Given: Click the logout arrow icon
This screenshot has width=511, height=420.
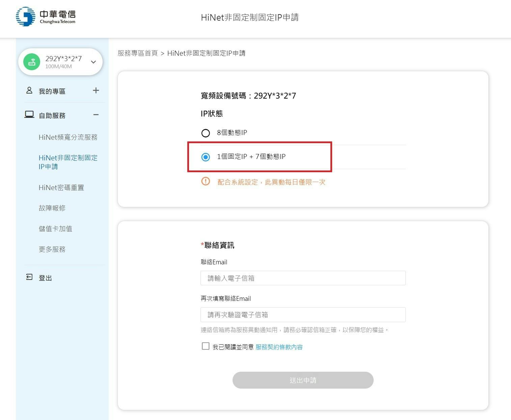Looking at the screenshot, I should click(29, 277).
